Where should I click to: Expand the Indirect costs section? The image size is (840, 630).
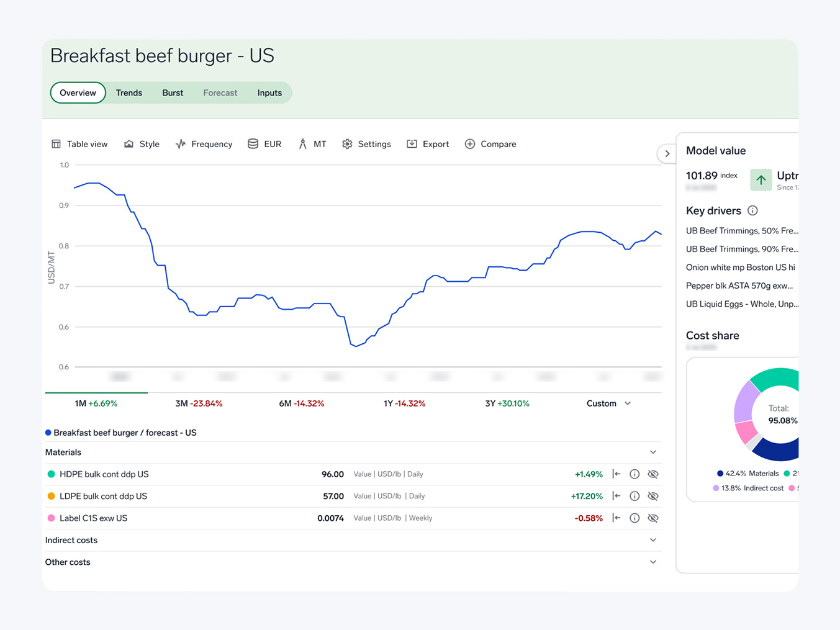point(653,540)
